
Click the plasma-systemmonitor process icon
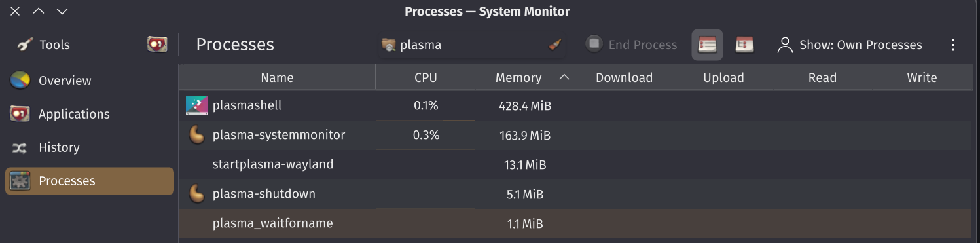point(196,135)
